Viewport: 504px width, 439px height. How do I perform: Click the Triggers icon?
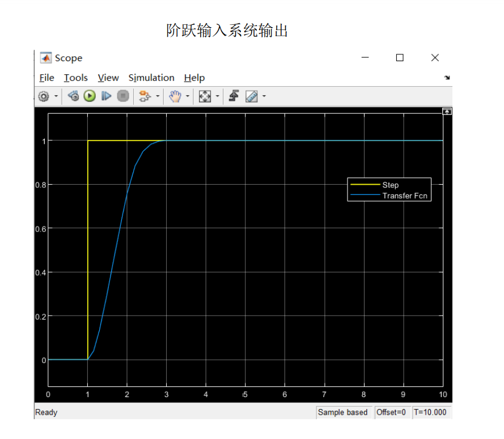[234, 96]
